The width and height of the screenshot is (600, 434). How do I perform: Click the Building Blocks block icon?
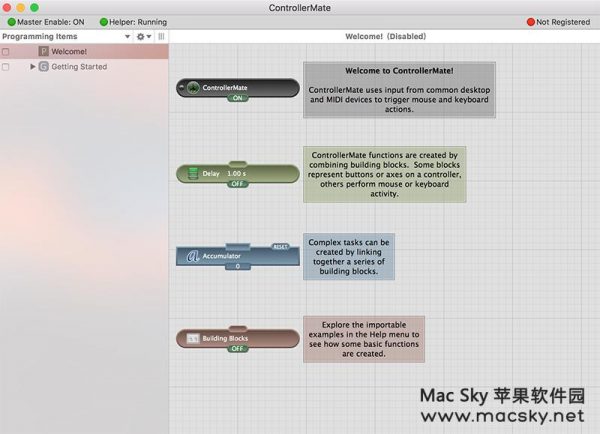(x=193, y=338)
